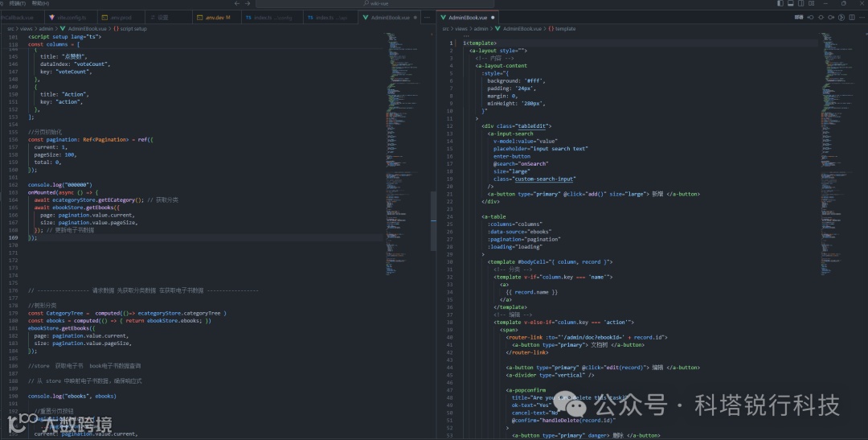
Task: Open more actions for right editor group
Action: (x=862, y=17)
